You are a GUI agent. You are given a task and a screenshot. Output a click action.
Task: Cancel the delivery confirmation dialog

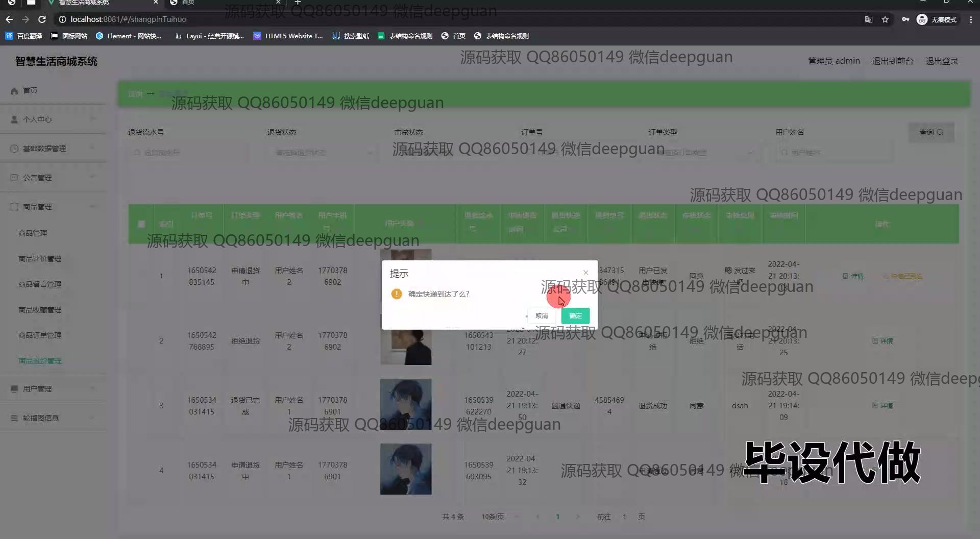[541, 315]
